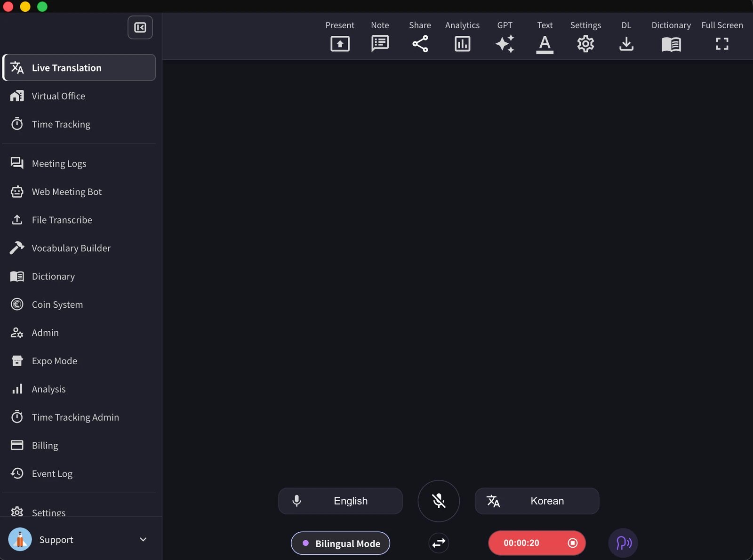Open the Event Log
The image size is (753, 560).
click(x=79, y=473)
